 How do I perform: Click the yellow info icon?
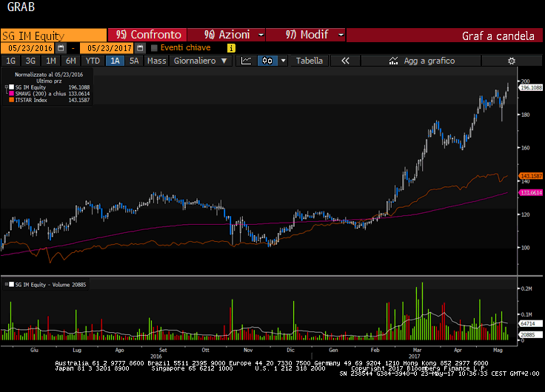231,47
